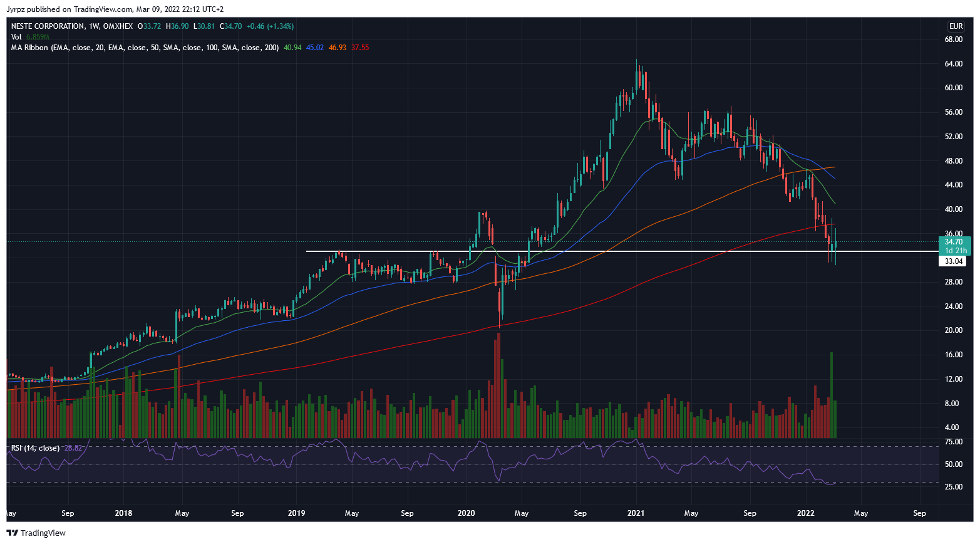Click the published by Jyrpz header text
The width and height of the screenshot is (980, 544).
[115, 9]
